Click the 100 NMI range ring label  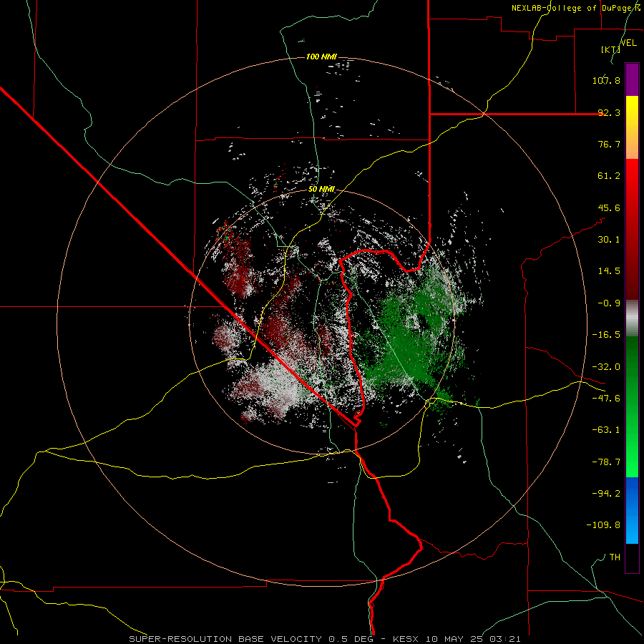[x=321, y=57]
